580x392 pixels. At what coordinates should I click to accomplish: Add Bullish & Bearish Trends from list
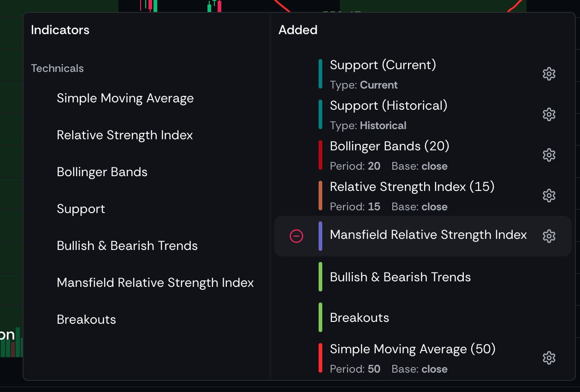click(127, 246)
